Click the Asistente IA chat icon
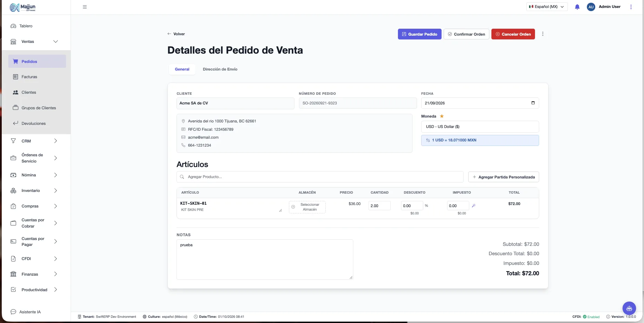 point(13,312)
